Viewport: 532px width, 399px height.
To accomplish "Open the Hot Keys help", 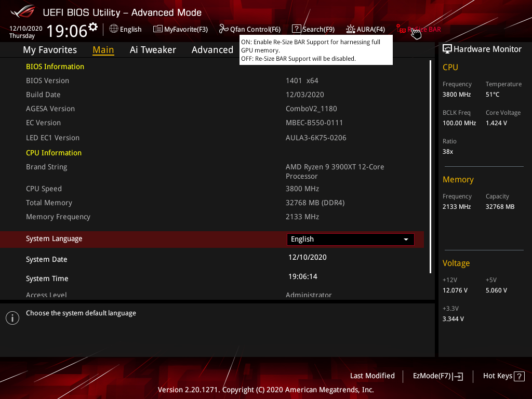I will tap(503, 376).
